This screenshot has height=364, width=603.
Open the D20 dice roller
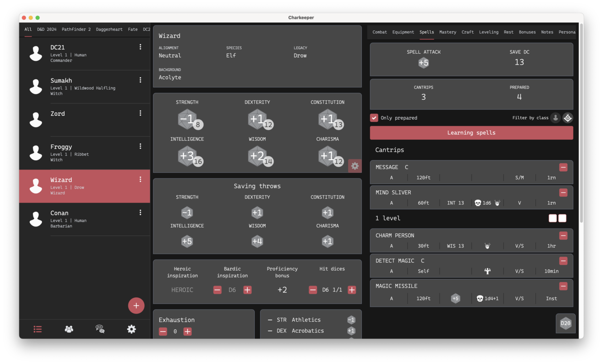pyautogui.click(x=565, y=323)
